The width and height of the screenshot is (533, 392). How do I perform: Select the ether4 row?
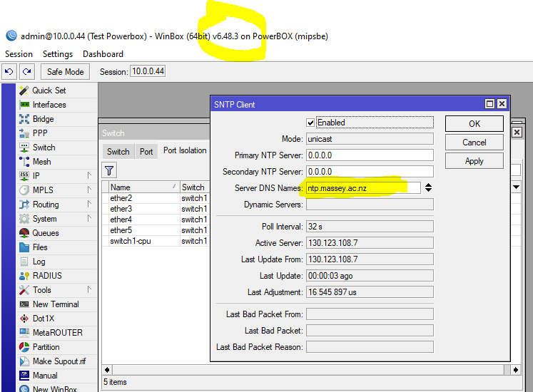point(156,220)
